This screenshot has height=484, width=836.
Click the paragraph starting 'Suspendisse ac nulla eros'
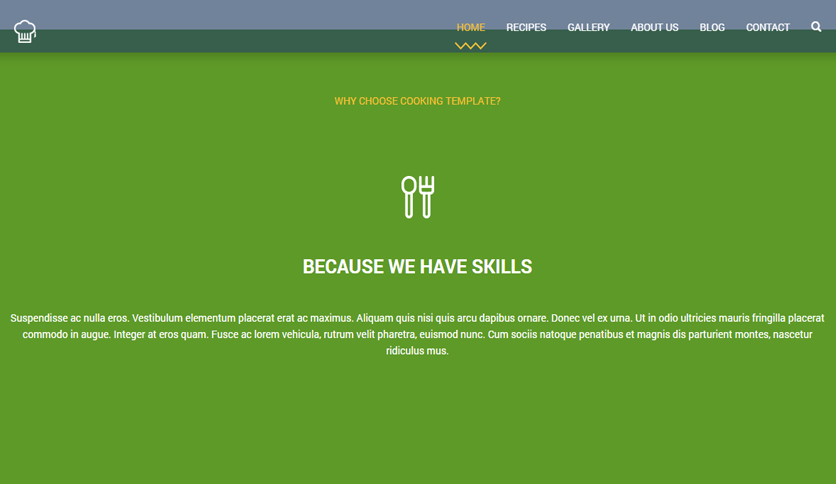417,334
